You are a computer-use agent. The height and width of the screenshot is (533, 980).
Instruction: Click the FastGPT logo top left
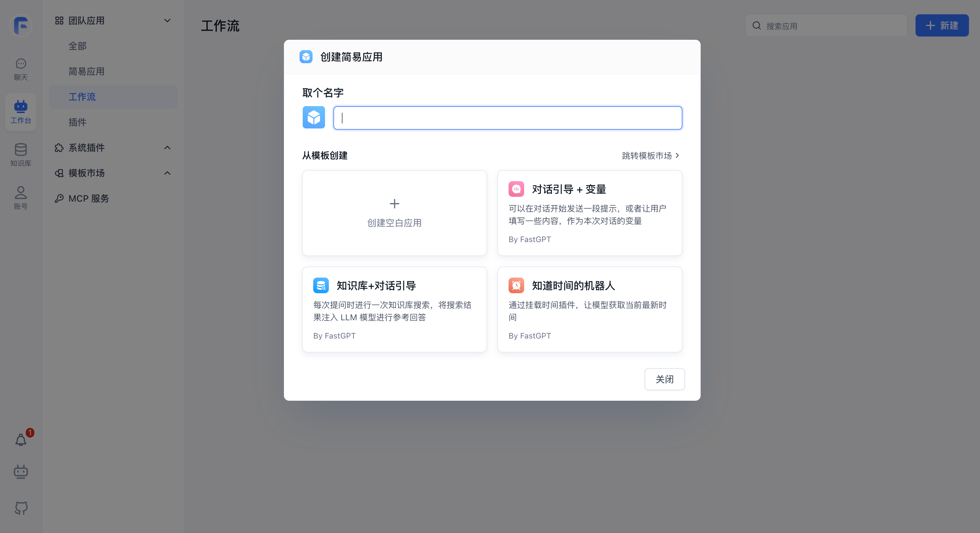(x=21, y=25)
